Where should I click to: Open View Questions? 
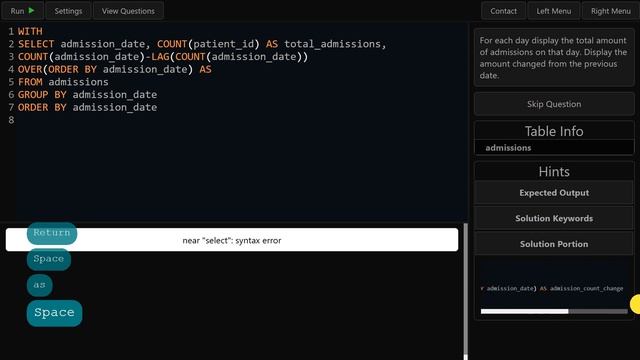click(x=128, y=11)
